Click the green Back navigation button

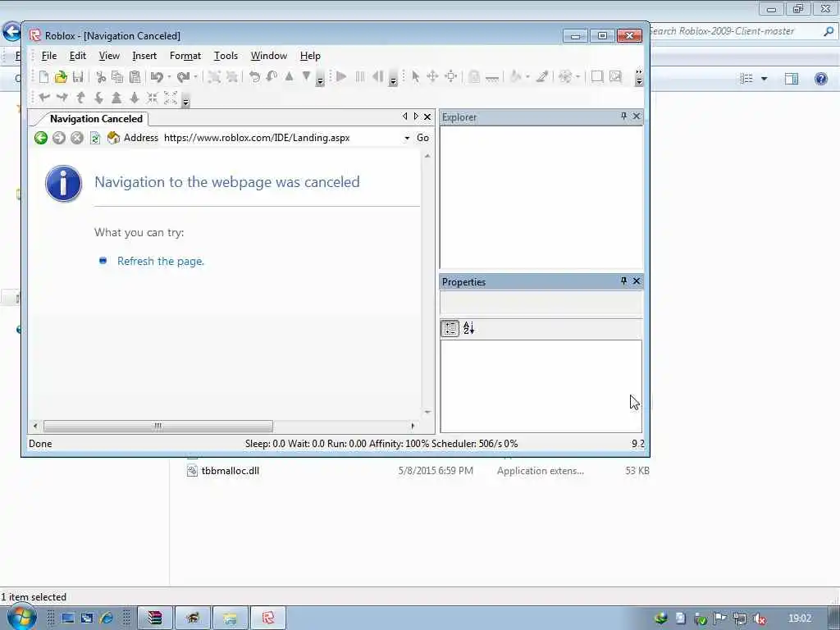pyautogui.click(x=41, y=138)
